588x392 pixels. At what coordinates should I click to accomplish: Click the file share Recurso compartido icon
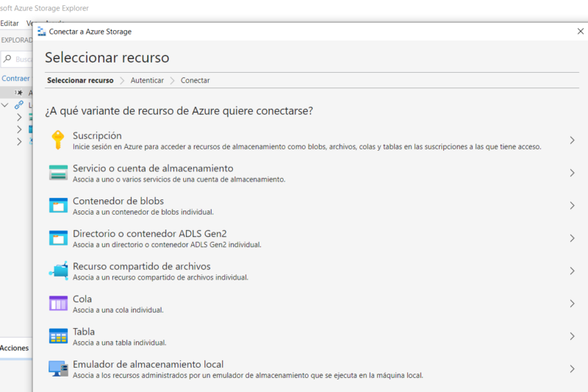[x=58, y=271]
